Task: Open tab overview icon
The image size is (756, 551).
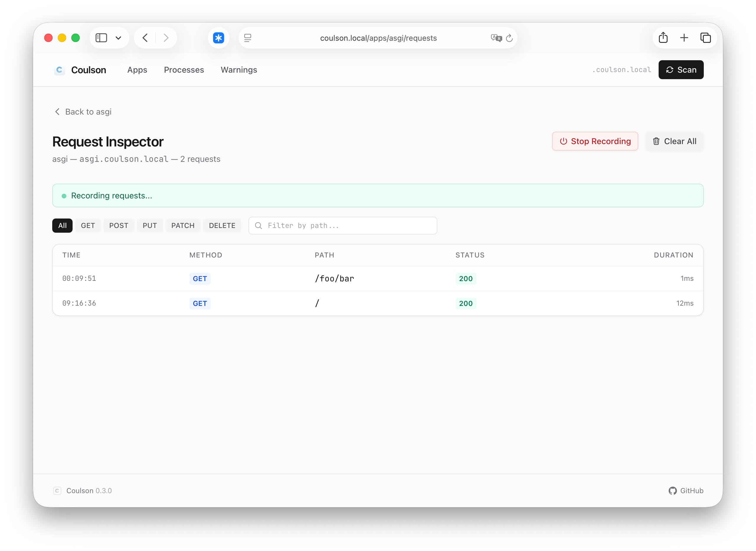Action: coord(705,38)
